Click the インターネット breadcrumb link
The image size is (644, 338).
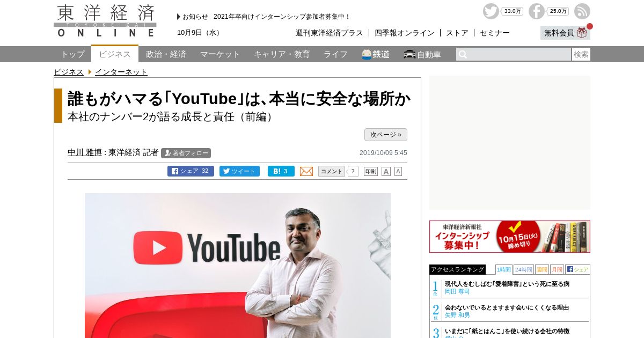point(121,72)
